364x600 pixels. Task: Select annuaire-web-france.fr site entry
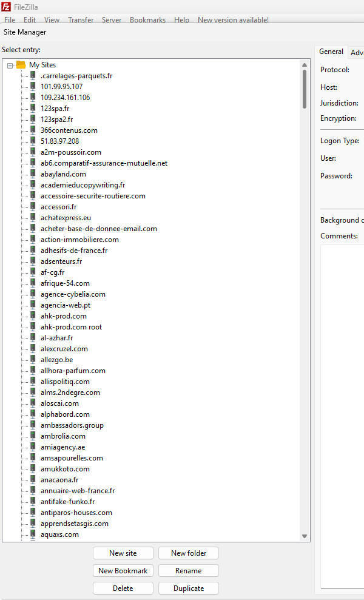tap(78, 491)
